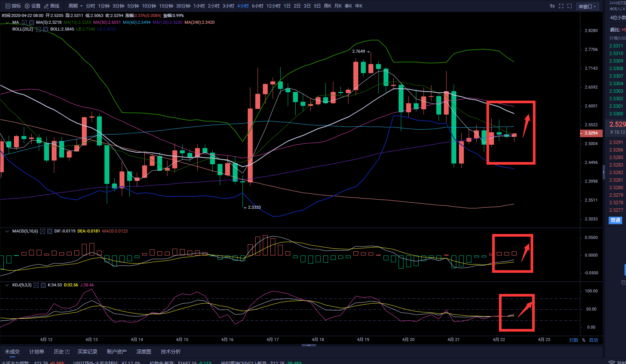Screen dimensions: 626x364
Task: Click the pop-out window icon
Action: coord(569,6)
